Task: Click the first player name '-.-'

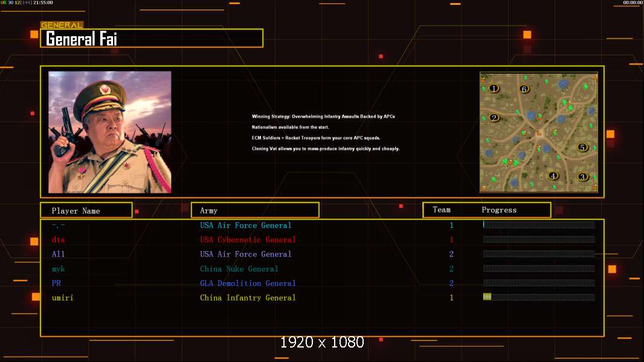Action: (59, 225)
